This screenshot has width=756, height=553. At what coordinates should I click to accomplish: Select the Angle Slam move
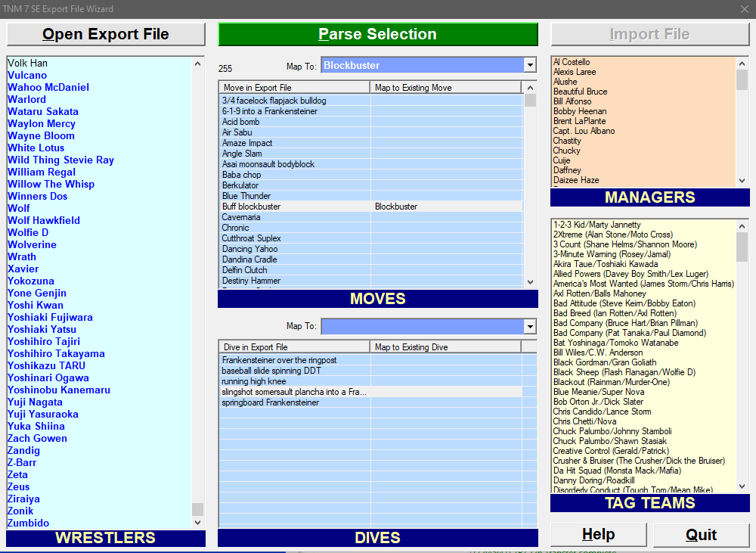[242, 154]
